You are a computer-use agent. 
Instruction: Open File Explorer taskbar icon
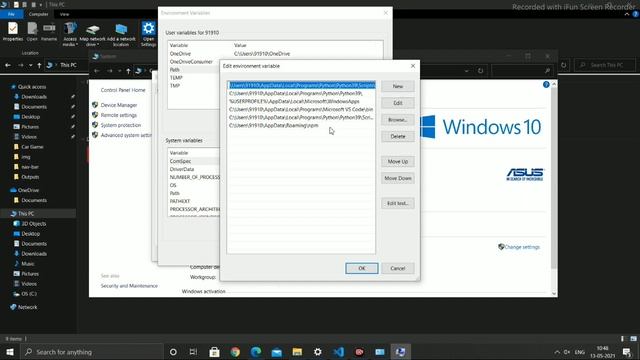(x=297, y=352)
